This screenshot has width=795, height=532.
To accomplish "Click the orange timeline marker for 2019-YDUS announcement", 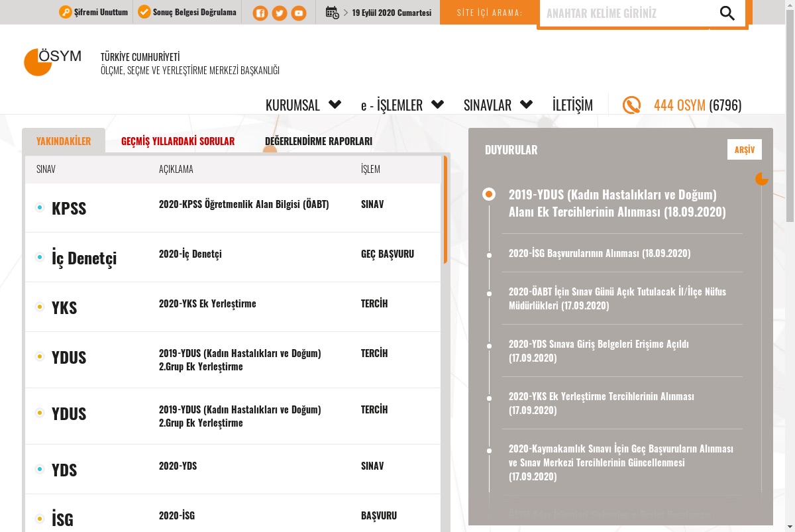I will 489,194.
